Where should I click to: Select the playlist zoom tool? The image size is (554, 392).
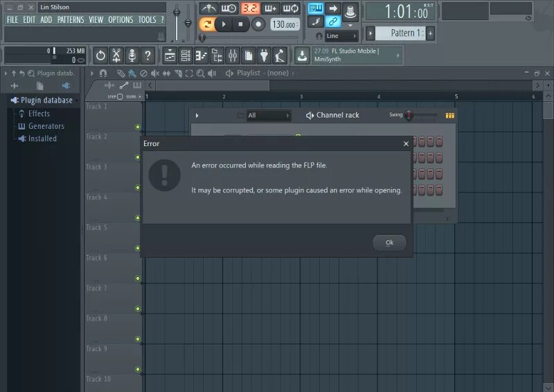(200, 73)
